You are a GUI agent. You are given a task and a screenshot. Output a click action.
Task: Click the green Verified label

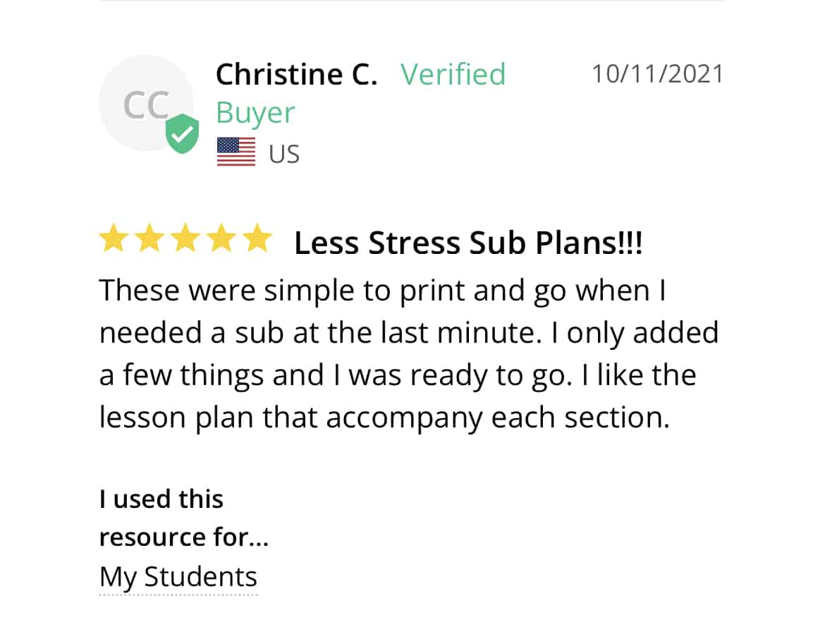click(453, 74)
